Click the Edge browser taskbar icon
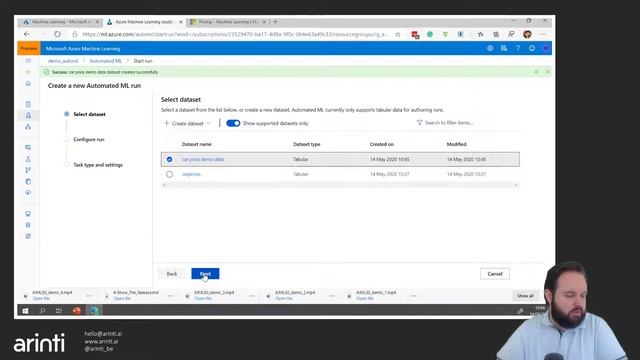The width and height of the screenshot is (640, 360). (94, 311)
